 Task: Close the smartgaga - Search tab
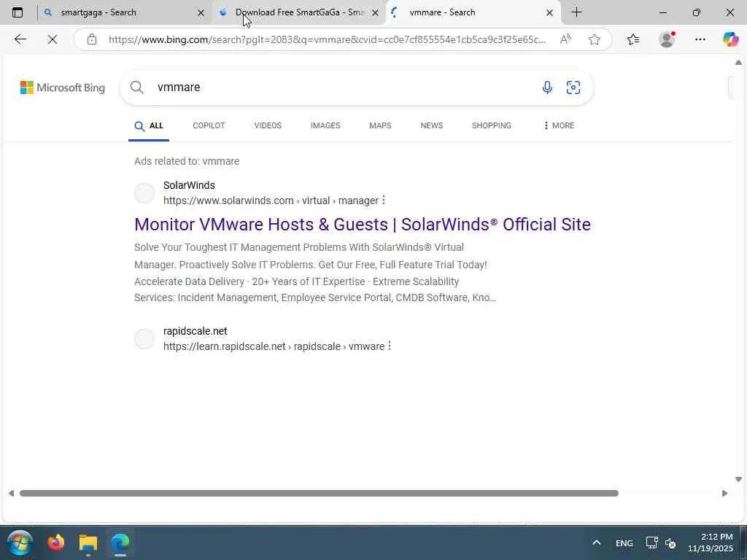201,13
